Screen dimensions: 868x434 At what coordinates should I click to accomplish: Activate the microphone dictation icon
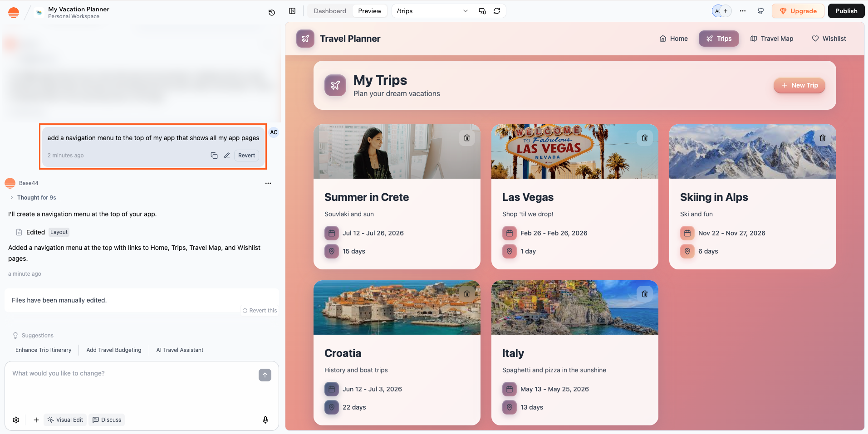click(x=265, y=419)
